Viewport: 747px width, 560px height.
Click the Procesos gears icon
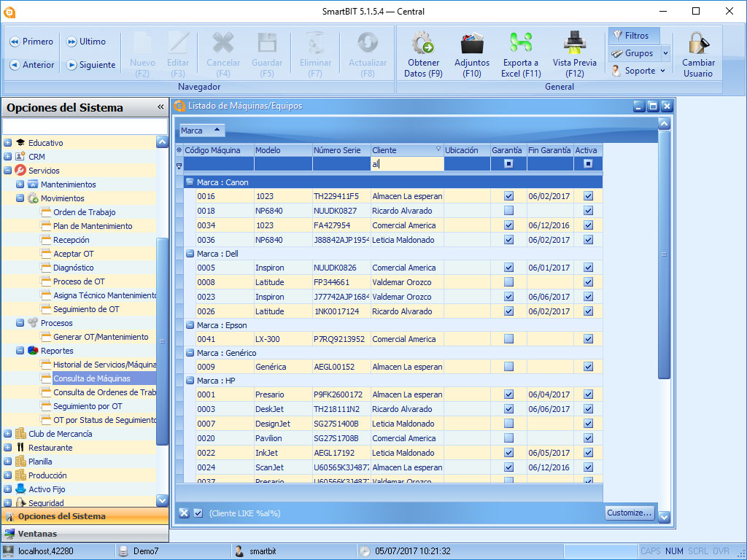click(x=32, y=323)
